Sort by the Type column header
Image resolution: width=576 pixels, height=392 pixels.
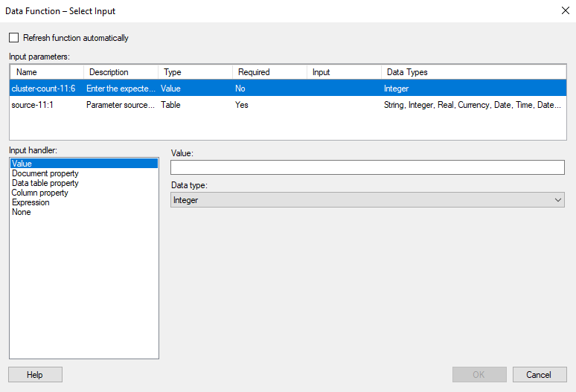click(196, 72)
